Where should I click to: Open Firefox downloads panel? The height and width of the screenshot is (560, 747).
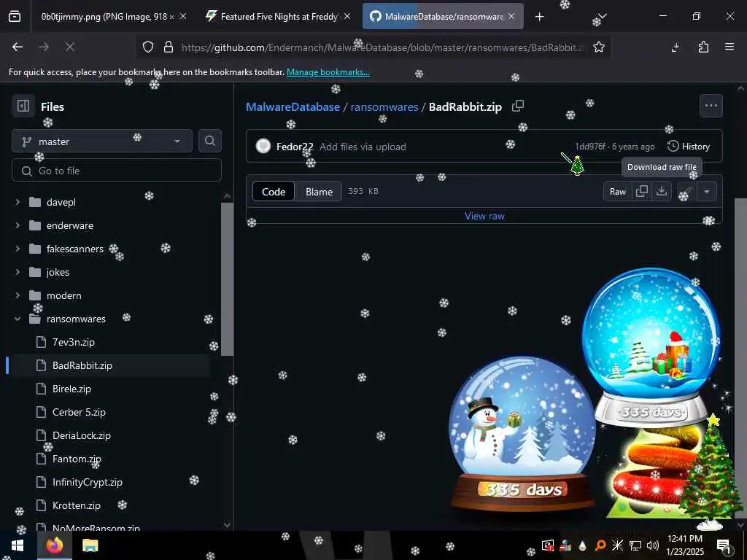676,47
